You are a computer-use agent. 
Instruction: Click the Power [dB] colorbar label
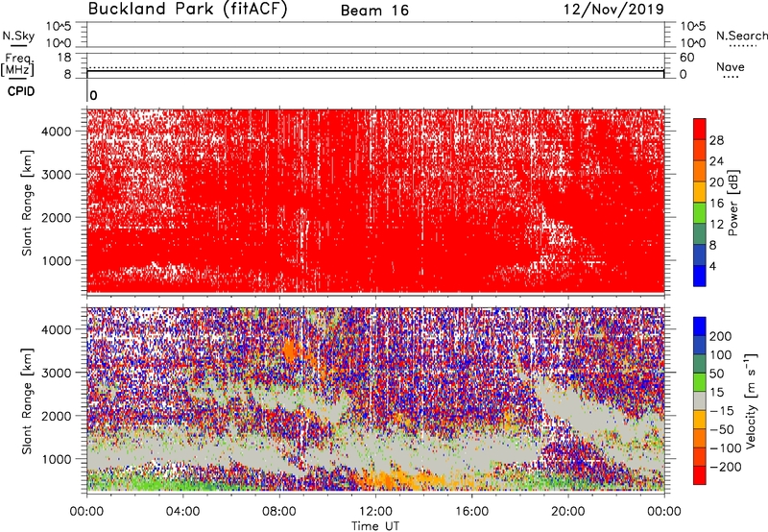[x=732, y=203]
